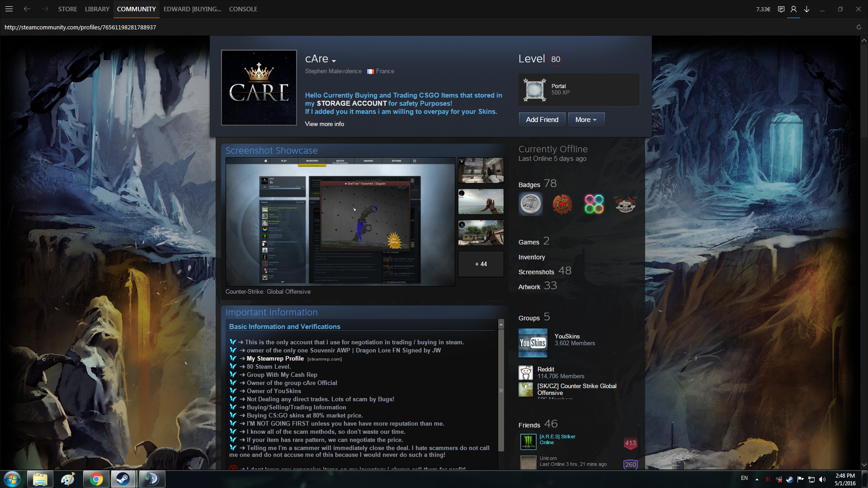The image size is (868, 488).
Task: Click the account profile icon in header
Action: (793, 9)
